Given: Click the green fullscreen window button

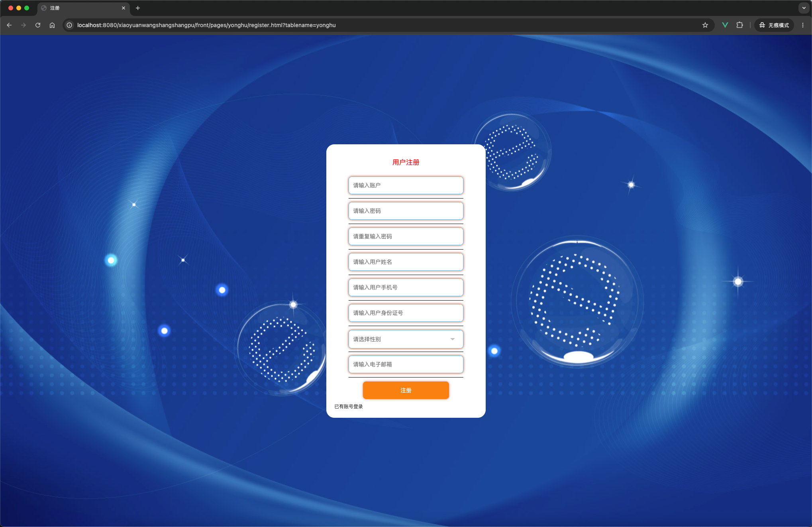Looking at the screenshot, I should 27,8.
